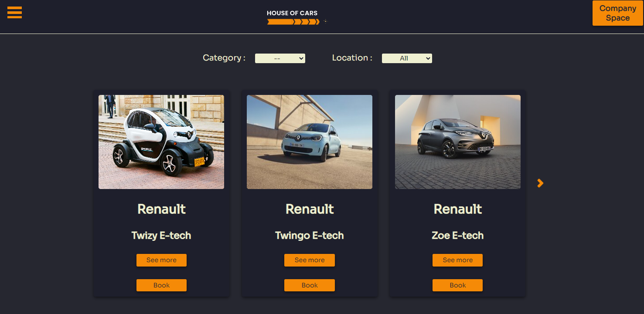Expand the Location dropdown set to All

(407, 58)
